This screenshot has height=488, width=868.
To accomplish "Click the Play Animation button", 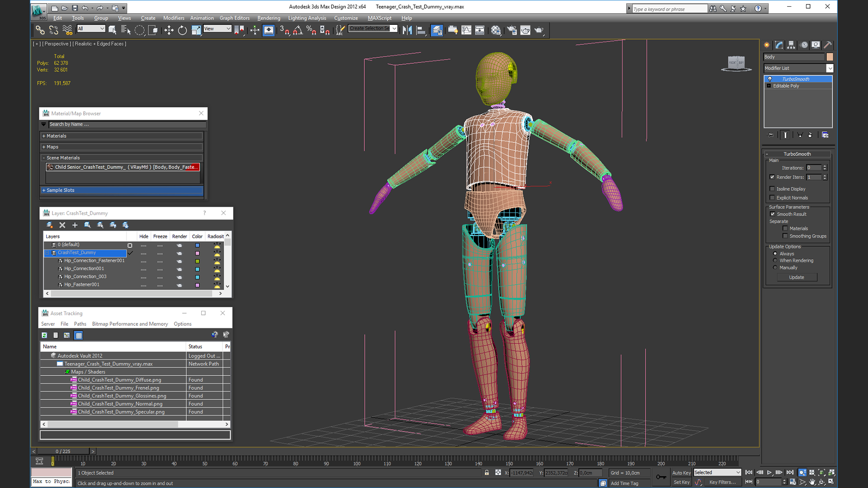I will click(769, 472).
